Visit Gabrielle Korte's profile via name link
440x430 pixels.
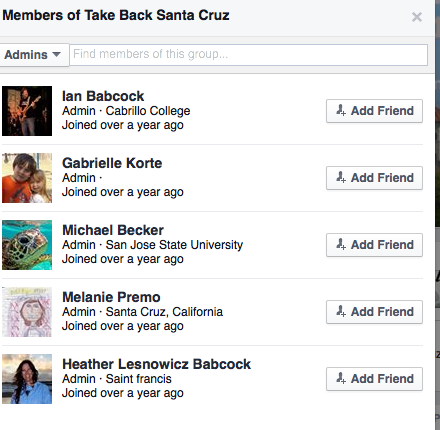[x=112, y=163]
